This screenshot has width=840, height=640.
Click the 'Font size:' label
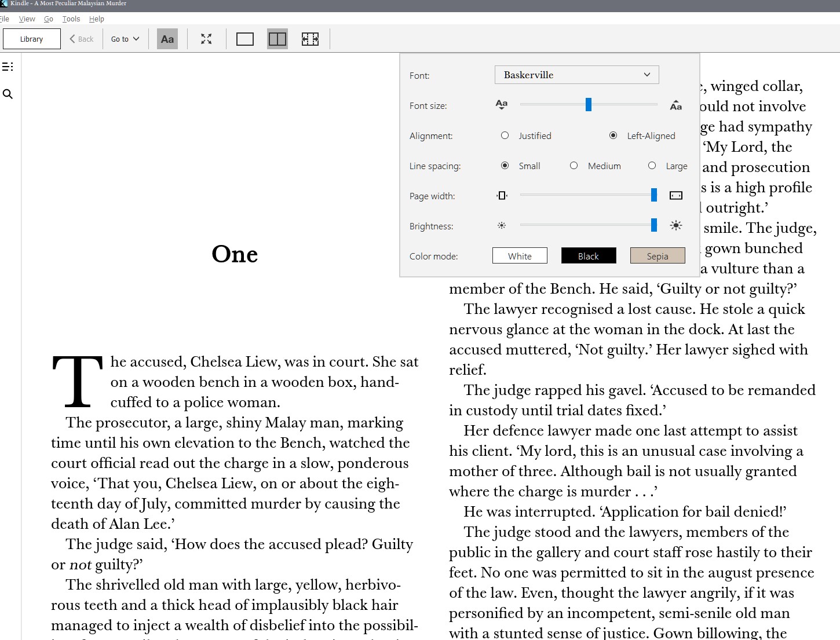click(428, 105)
